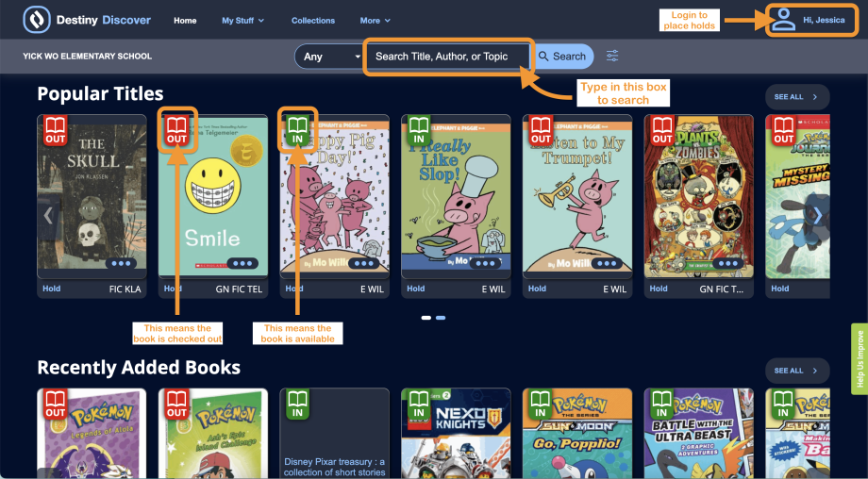This screenshot has height=479, width=868.
Task: Open the More dropdown menu
Action: click(x=375, y=21)
